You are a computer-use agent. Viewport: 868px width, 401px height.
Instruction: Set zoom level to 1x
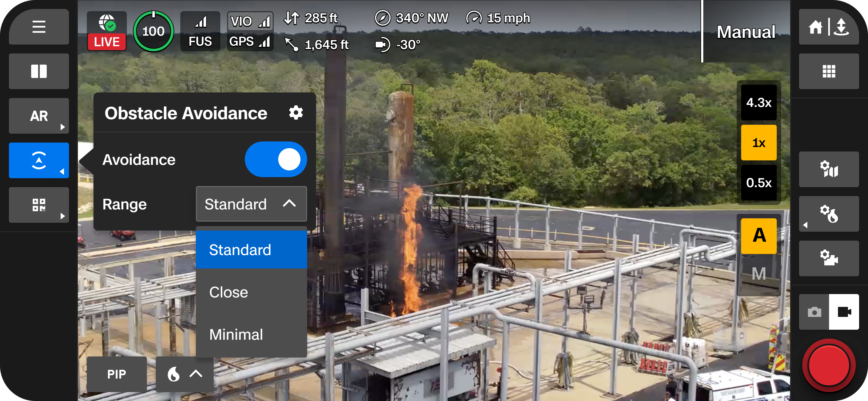[759, 142]
